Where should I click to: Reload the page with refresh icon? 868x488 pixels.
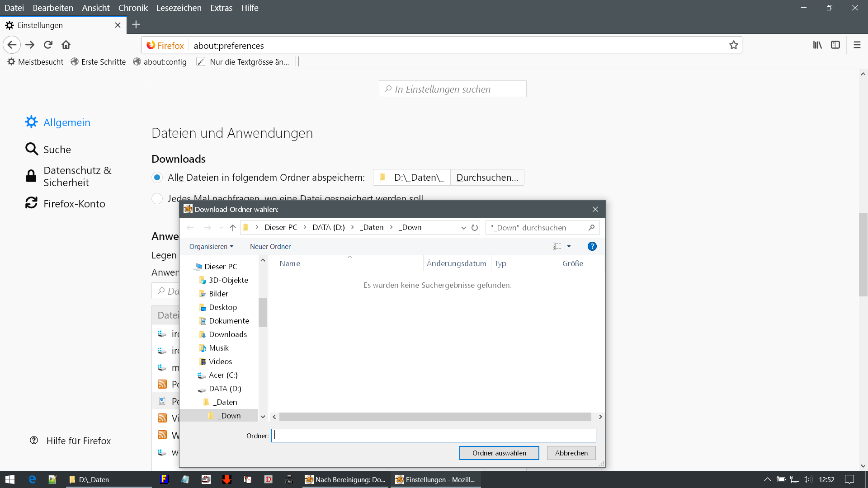click(48, 45)
